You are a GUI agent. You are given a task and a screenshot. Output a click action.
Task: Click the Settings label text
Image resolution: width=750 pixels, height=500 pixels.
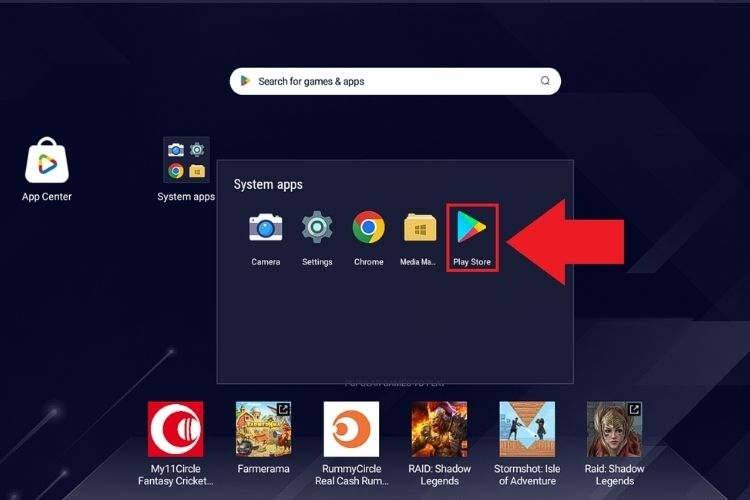click(x=317, y=262)
